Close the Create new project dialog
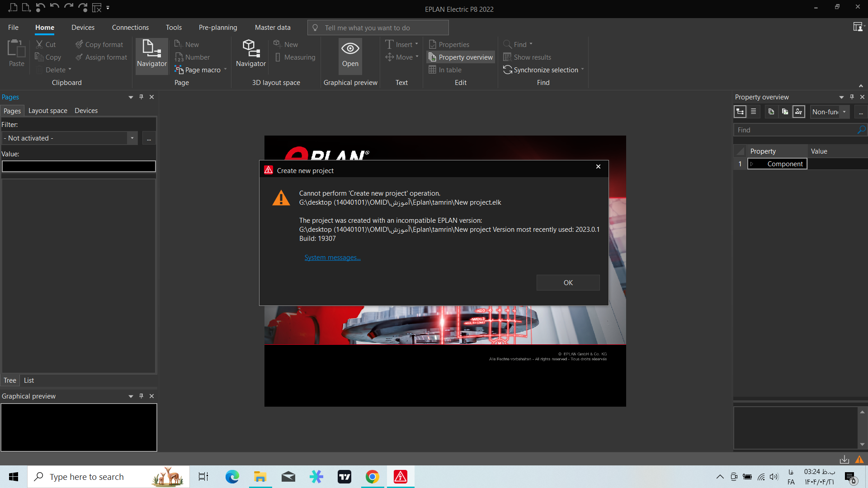This screenshot has width=868, height=488. click(598, 167)
